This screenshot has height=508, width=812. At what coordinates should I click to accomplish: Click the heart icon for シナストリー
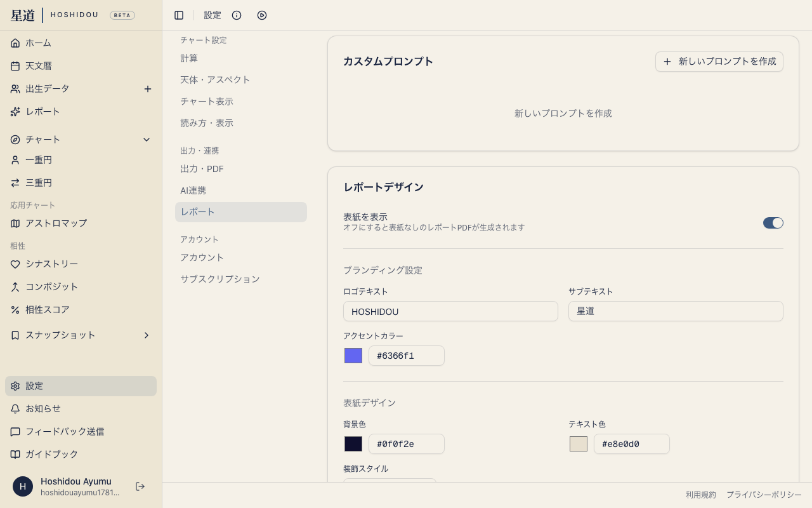coord(15,264)
